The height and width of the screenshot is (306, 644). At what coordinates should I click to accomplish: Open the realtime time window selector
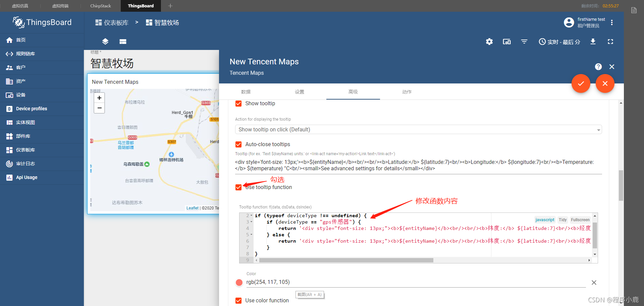pyautogui.click(x=559, y=42)
